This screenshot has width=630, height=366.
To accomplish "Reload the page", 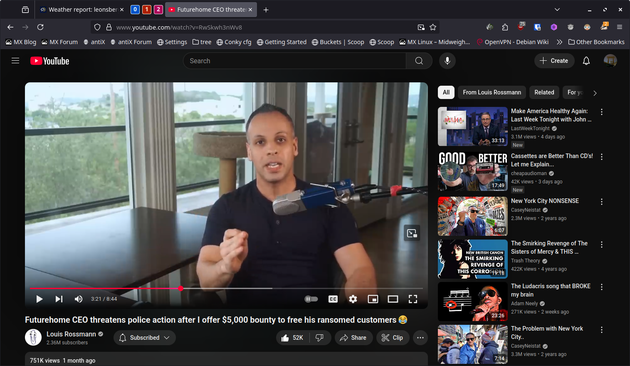I will 40,27.
